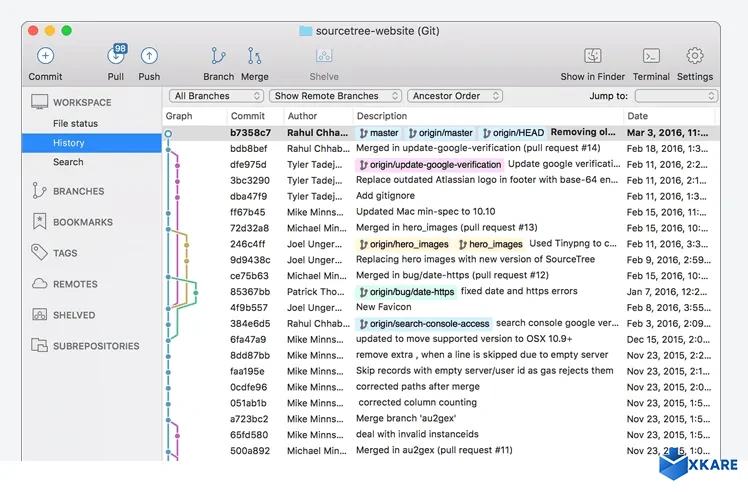Select the master branch label
Image resolution: width=748 pixels, height=492 pixels.
(379, 133)
